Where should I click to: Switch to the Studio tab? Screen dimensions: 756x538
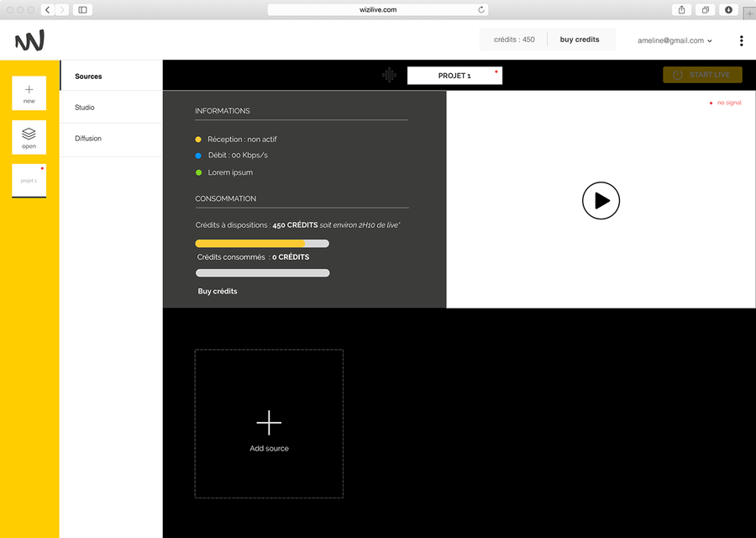pos(85,108)
